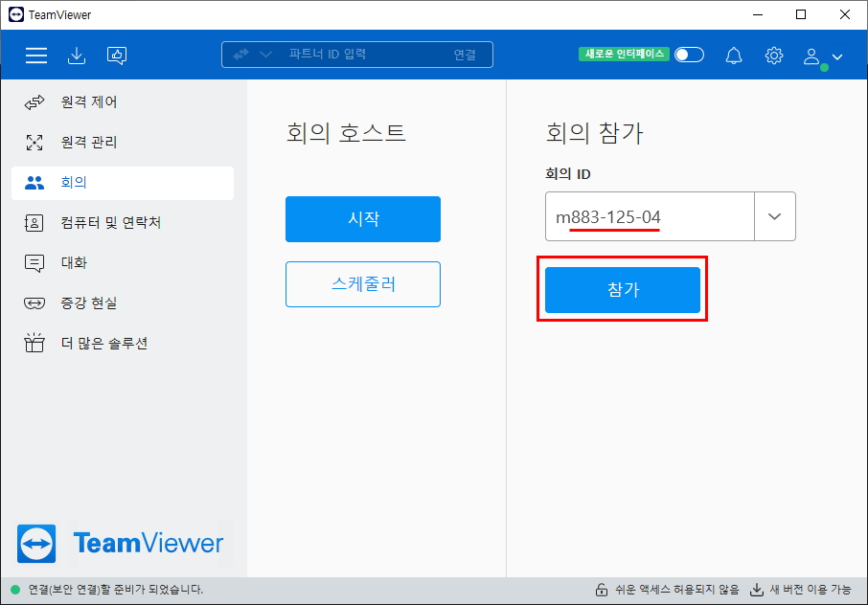Open the feedback thumbs-up icon
Screen dimensions: 868x605
click(117, 56)
